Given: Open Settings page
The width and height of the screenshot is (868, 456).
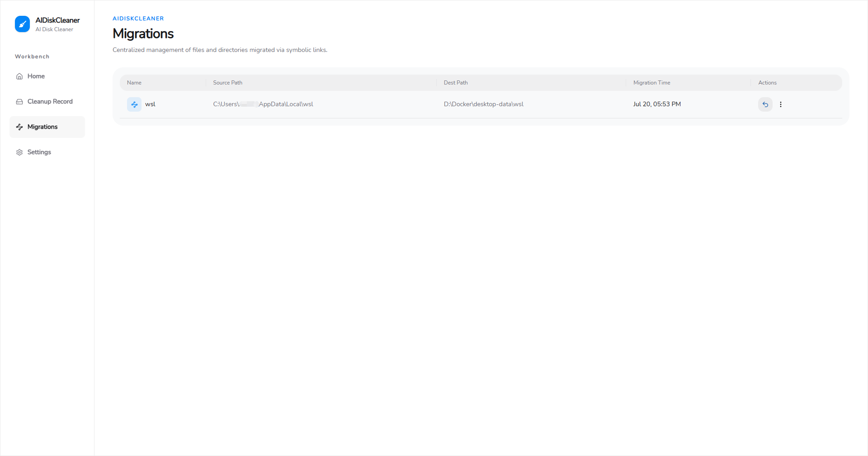Looking at the screenshot, I should [x=47, y=152].
